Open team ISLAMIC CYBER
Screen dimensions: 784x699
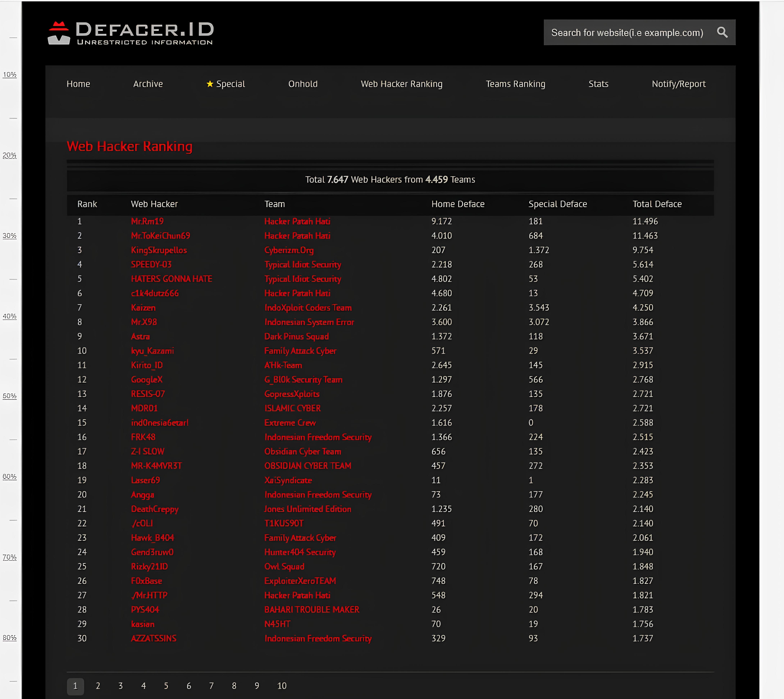pyautogui.click(x=292, y=408)
